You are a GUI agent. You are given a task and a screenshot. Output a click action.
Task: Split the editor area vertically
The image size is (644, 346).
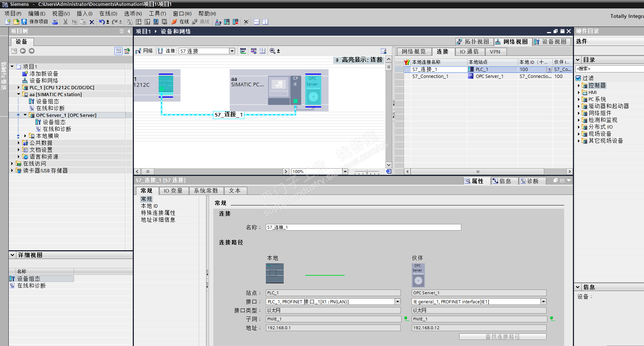[x=265, y=22]
